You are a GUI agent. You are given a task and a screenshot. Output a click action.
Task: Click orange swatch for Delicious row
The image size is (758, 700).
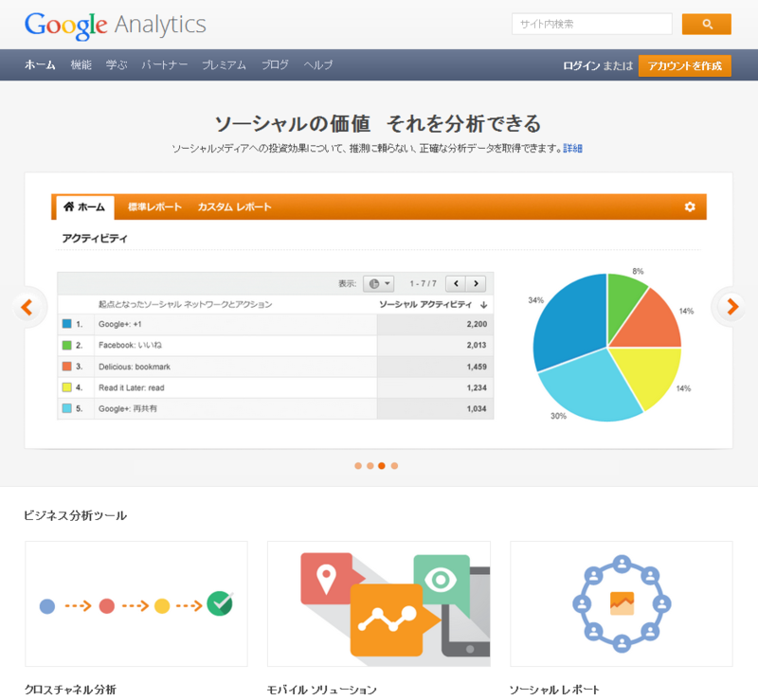(66, 367)
